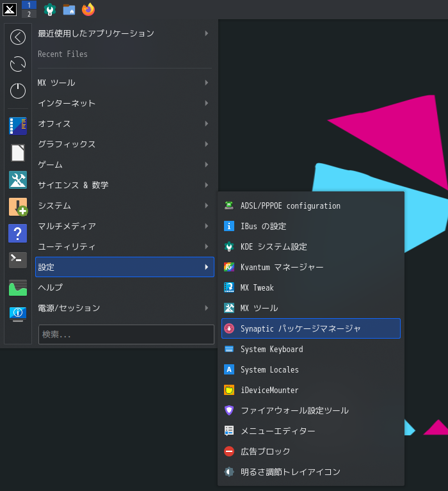Open the system info monitor icon in sidebar

click(x=18, y=314)
